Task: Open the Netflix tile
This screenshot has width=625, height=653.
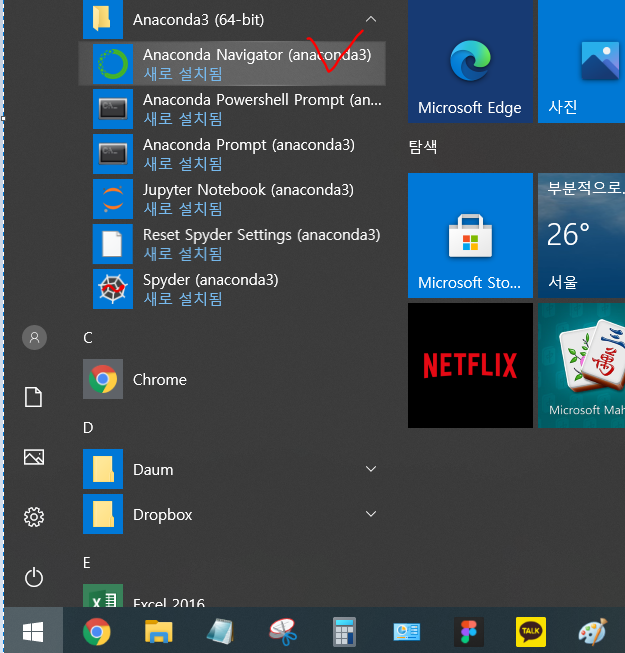Action: [471, 365]
